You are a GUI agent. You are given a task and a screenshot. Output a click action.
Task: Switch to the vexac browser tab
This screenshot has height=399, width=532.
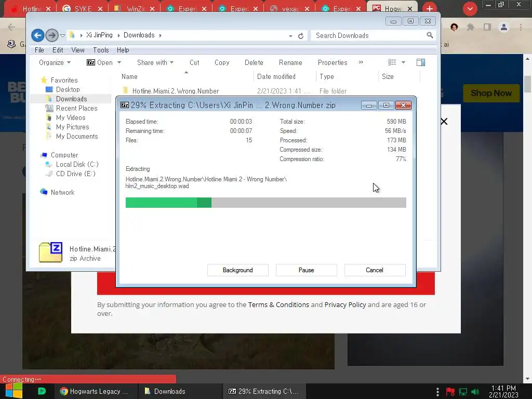[290, 8]
